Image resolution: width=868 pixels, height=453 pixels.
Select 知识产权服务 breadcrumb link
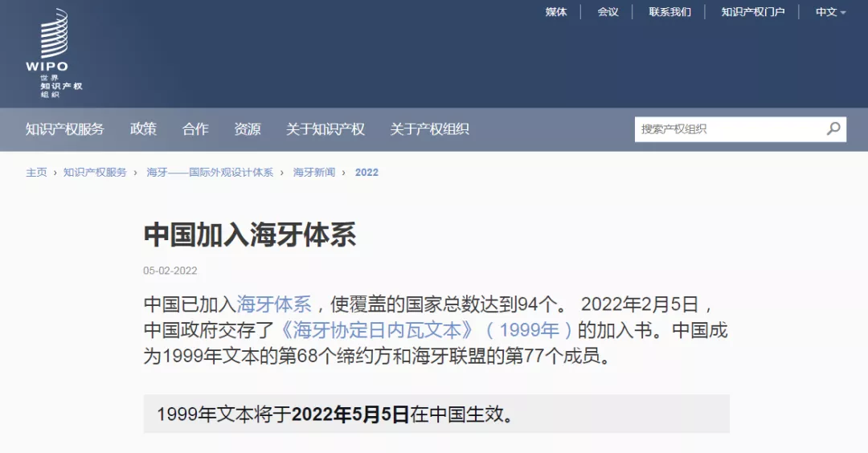tap(95, 173)
